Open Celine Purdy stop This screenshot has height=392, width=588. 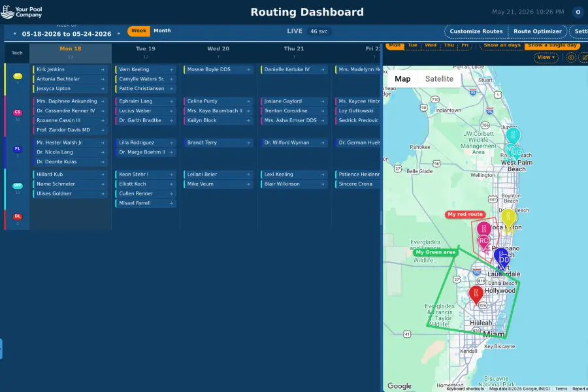click(218, 101)
